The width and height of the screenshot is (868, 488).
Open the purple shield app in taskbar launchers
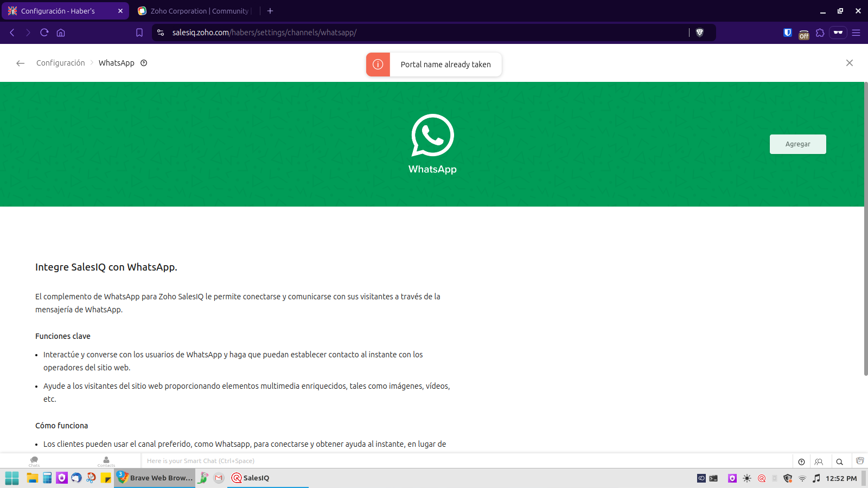[62, 478]
